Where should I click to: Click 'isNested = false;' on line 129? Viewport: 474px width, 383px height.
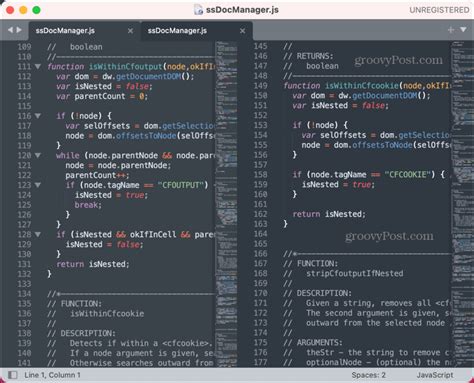104,244
